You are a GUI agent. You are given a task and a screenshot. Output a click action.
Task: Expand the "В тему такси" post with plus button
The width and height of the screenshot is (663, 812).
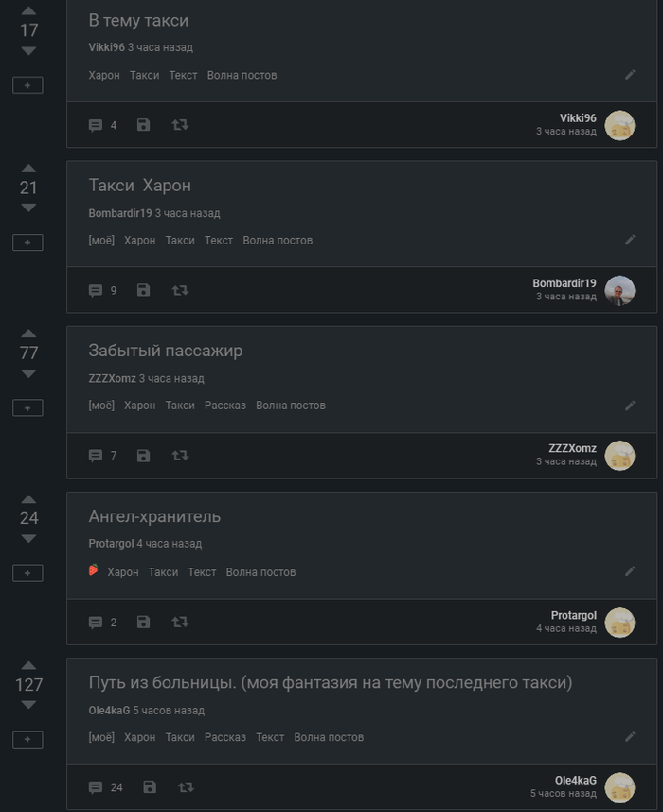(x=27, y=85)
